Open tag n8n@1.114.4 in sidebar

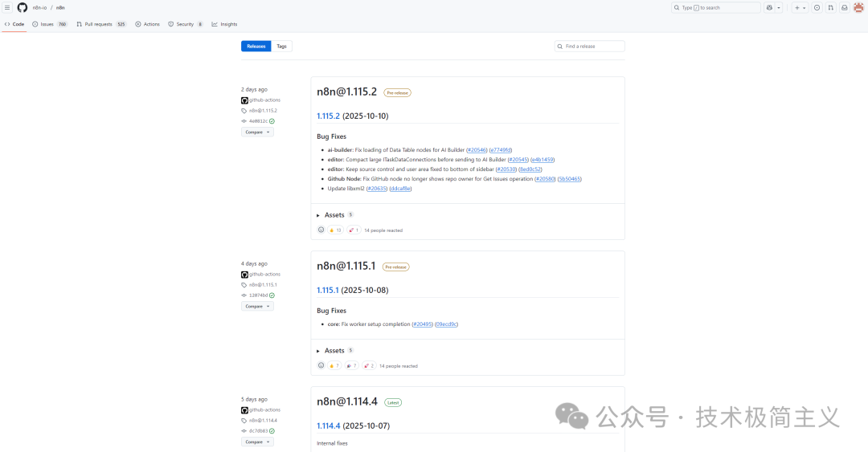pyautogui.click(x=263, y=421)
